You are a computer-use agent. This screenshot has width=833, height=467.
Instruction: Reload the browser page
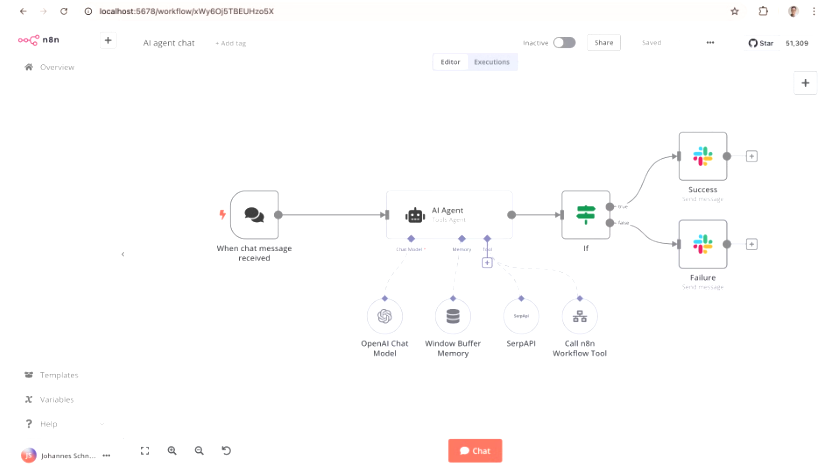click(x=64, y=11)
